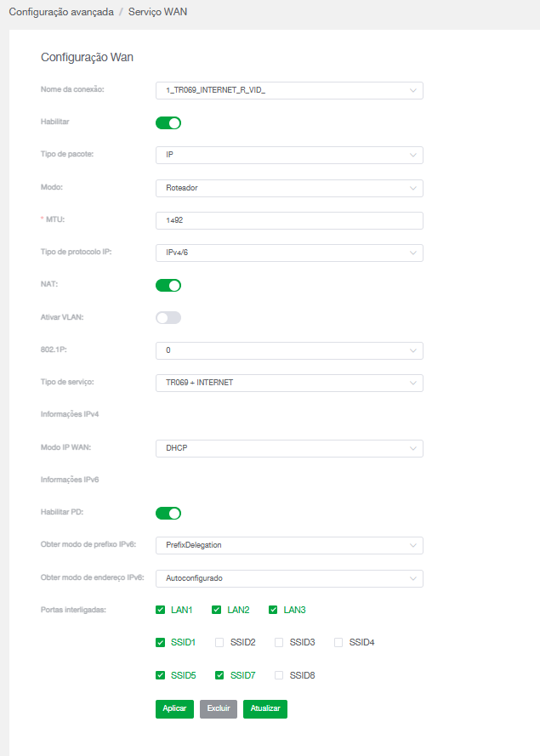Viewport: 540px width, 756px height.
Task: Click into the MTU input field
Action: pyautogui.click(x=289, y=220)
